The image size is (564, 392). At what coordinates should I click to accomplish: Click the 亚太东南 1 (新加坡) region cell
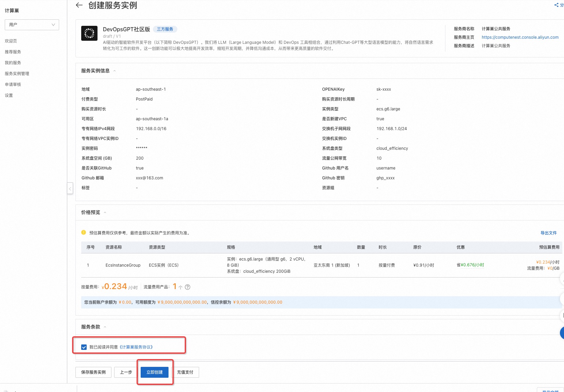coord(332,265)
